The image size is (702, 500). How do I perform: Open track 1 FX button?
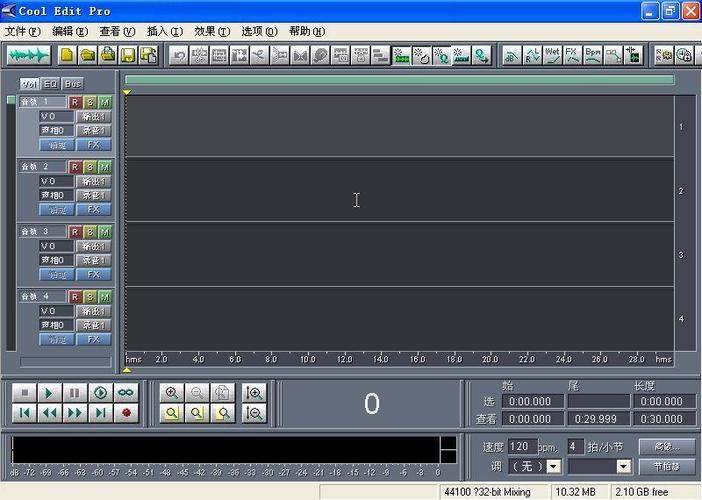pos(94,145)
